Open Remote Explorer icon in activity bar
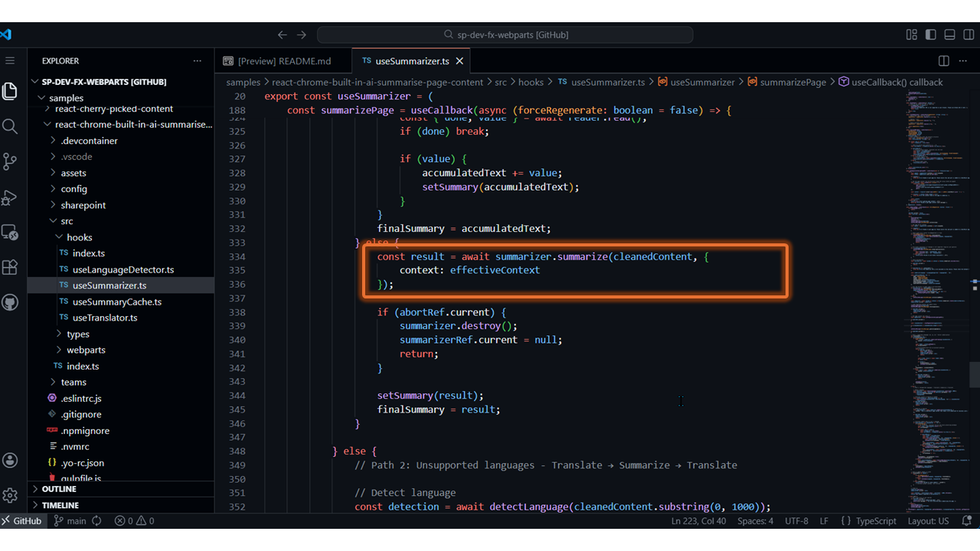The height and width of the screenshot is (551, 980). (x=10, y=232)
